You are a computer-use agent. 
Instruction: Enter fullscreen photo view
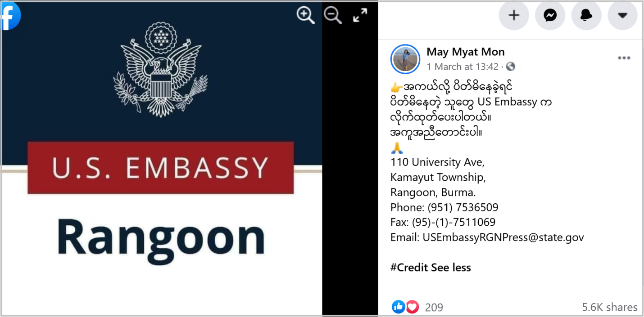point(360,16)
